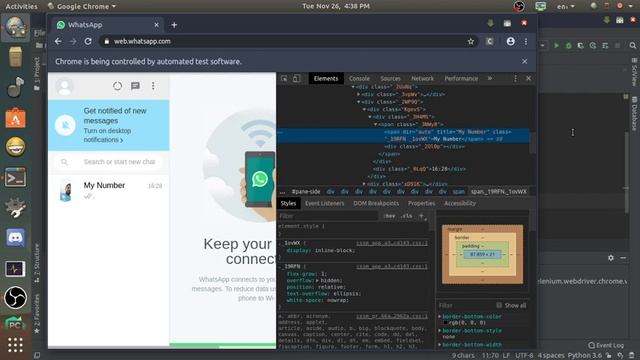Viewport: 640px width, 360px height.
Task: Open the Activities overview
Action: (x=21, y=6)
